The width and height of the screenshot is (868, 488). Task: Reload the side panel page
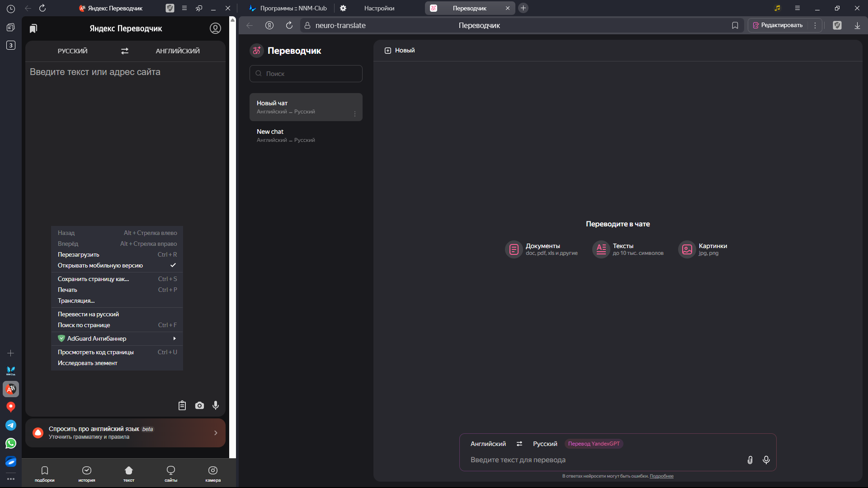42,8
